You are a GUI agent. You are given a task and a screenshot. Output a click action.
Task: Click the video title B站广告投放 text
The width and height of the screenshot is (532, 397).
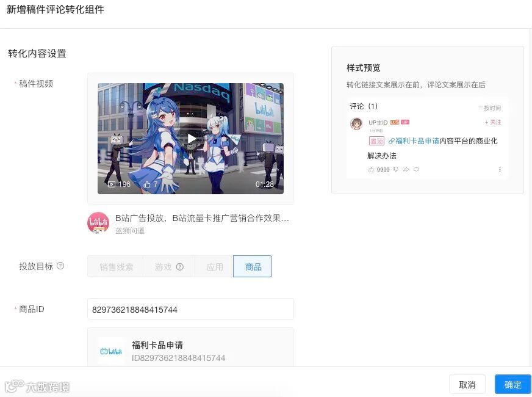pos(202,218)
